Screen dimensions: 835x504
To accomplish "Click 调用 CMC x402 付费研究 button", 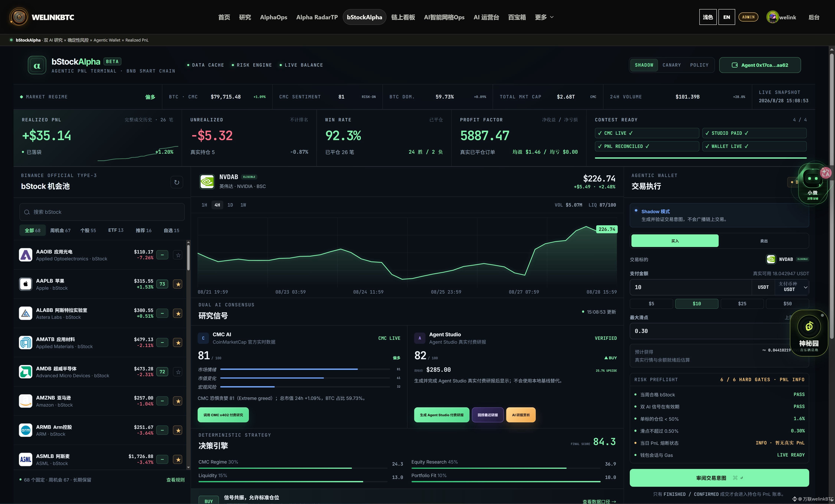I will click(x=223, y=415).
